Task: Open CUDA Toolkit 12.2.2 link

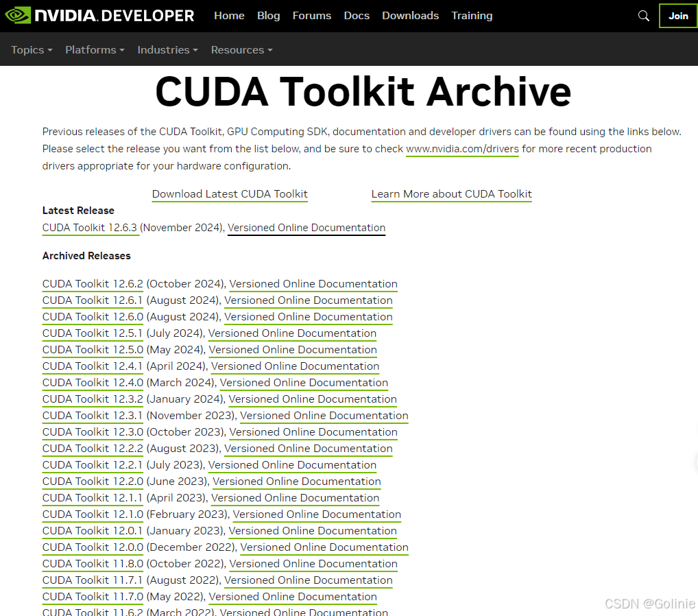Action: (93, 449)
